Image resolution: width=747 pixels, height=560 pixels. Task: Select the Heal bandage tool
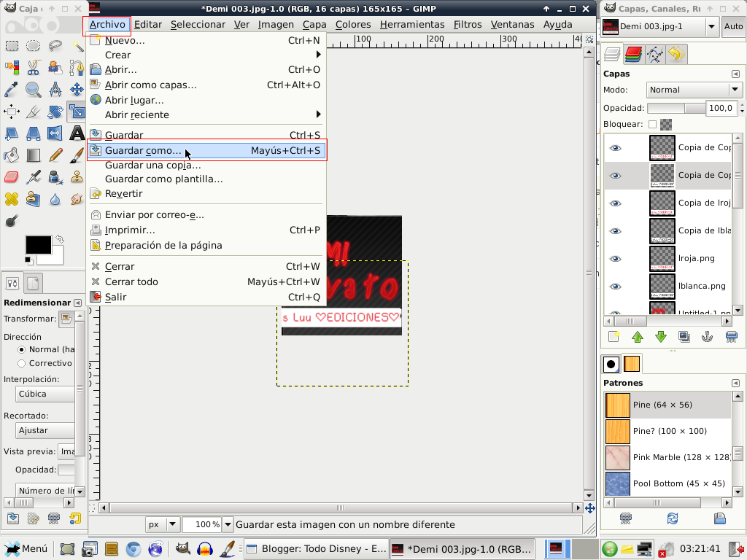(x=12, y=198)
